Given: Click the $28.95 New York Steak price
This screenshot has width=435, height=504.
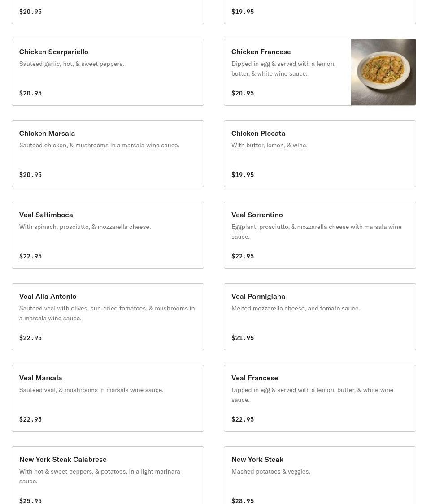Looking at the screenshot, I should 243,501.
